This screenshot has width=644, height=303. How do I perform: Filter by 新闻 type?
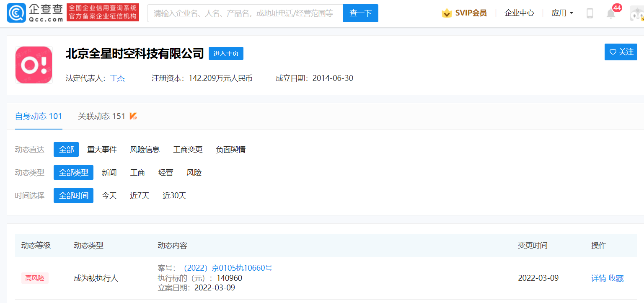click(109, 172)
